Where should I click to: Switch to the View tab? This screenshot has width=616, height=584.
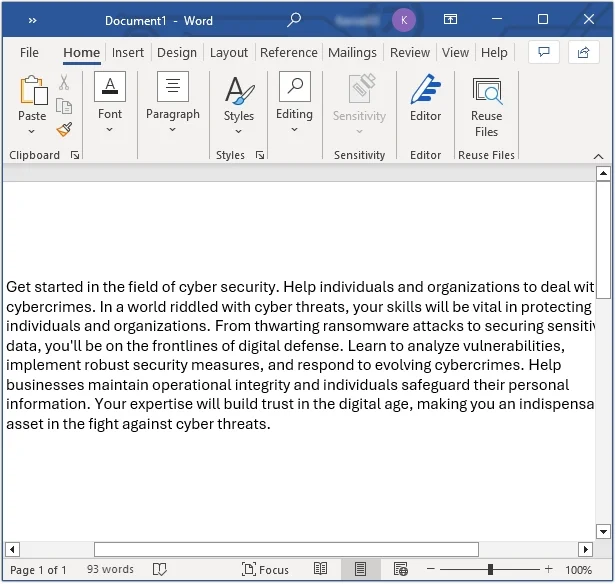tap(455, 52)
